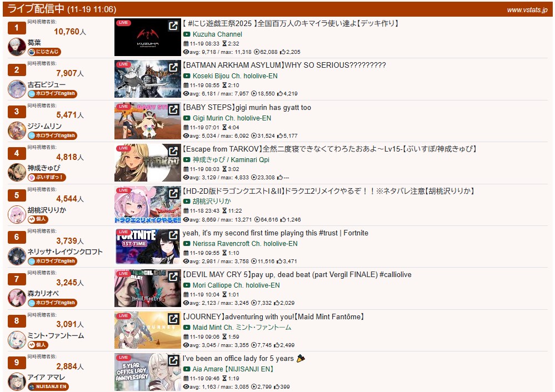555x392 pixels.
Task: Click title I've been an office lady
Action: [243, 358]
